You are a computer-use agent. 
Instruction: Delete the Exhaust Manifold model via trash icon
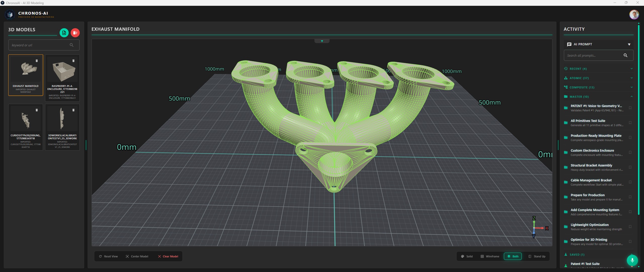(x=37, y=61)
